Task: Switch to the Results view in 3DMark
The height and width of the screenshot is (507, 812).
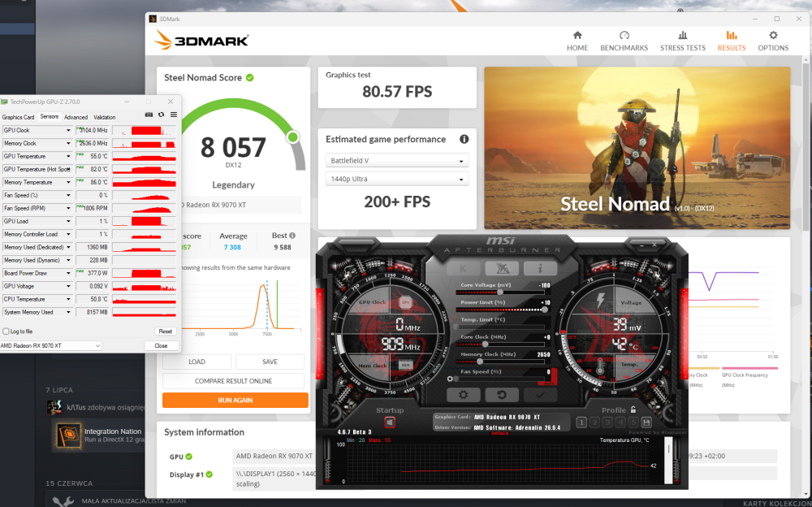Action: [732, 41]
